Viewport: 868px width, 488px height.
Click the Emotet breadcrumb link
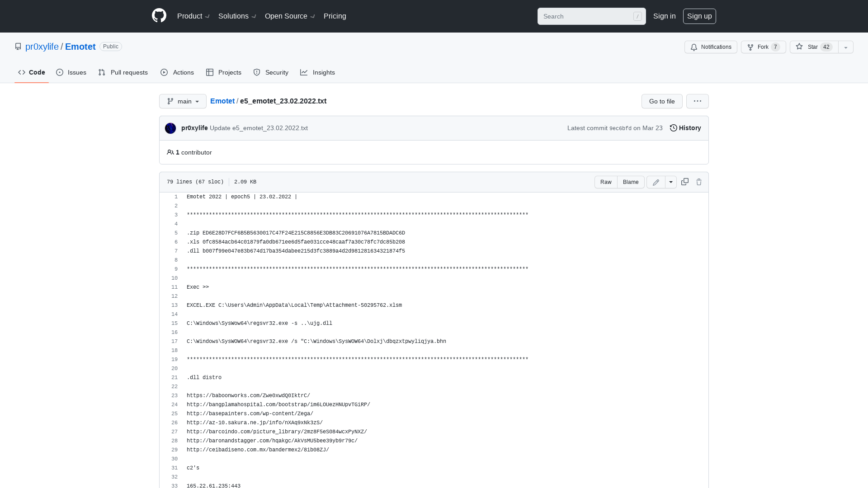coord(222,101)
